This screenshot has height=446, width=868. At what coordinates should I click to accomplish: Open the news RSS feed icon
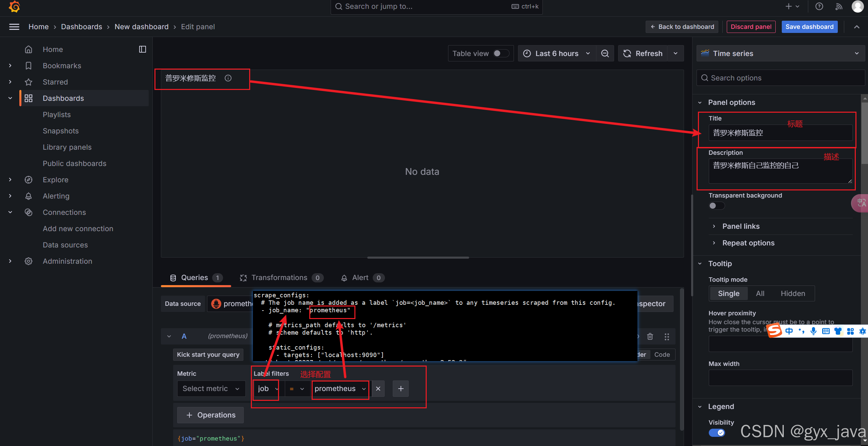pyautogui.click(x=839, y=6)
